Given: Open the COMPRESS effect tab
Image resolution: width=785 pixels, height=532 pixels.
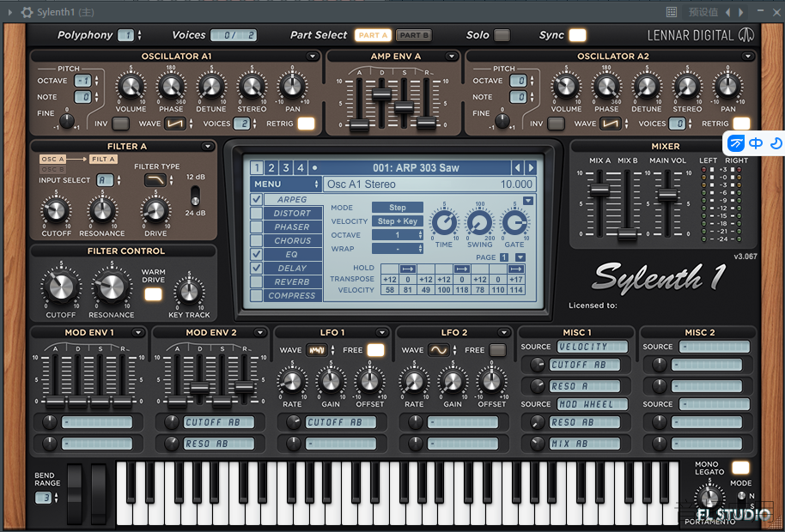Looking at the screenshot, I should pyautogui.click(x=292, y=295).
